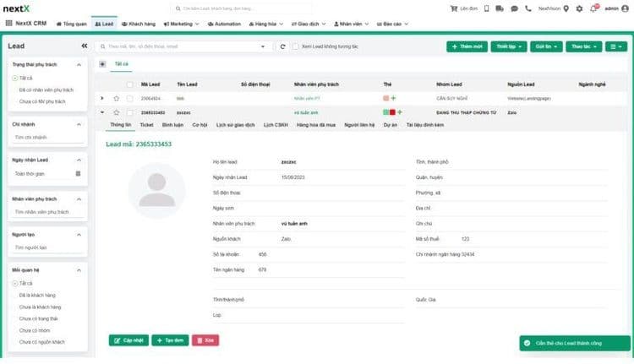Tick the select-all checkbox in table header

[129, 84]
